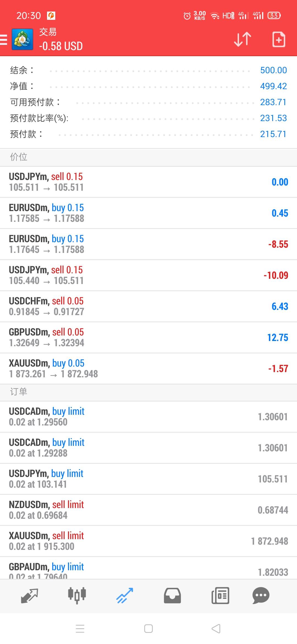297x644 pixels.
Task: Tap the MetaTrader 4 app logo
Action: coord(22,39)
